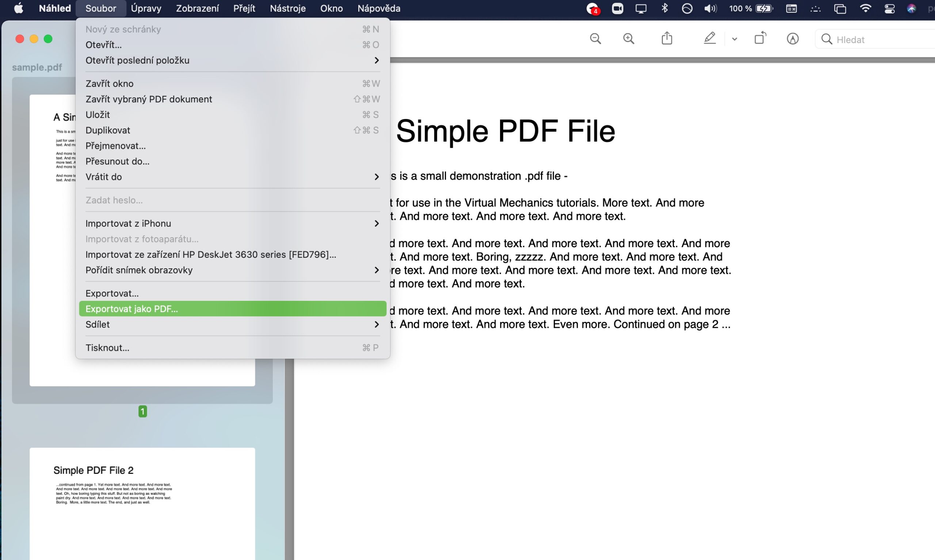Choose Tisknout… menu entry
This screenshot has width=935, height=560.
pos(107,348)
